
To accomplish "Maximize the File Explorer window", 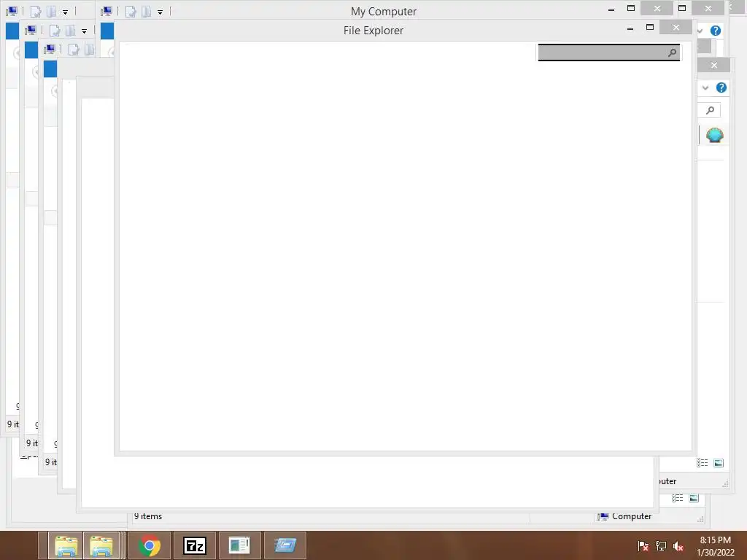I will (x=650, y=28).
